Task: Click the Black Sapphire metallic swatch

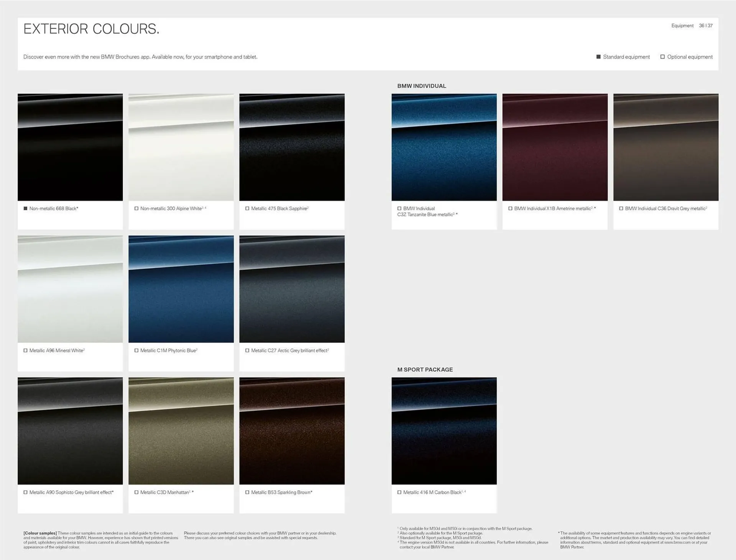Action: click(292, 147)
